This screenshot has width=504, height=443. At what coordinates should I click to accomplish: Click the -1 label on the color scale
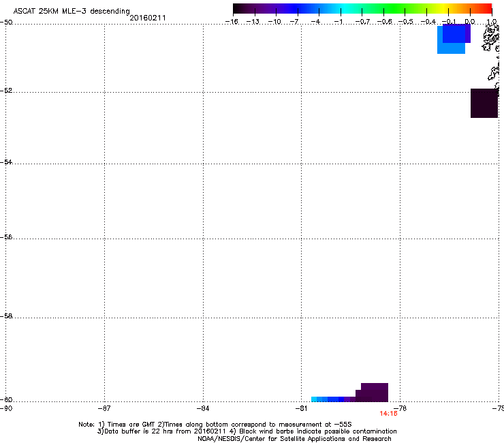[338, 22]
